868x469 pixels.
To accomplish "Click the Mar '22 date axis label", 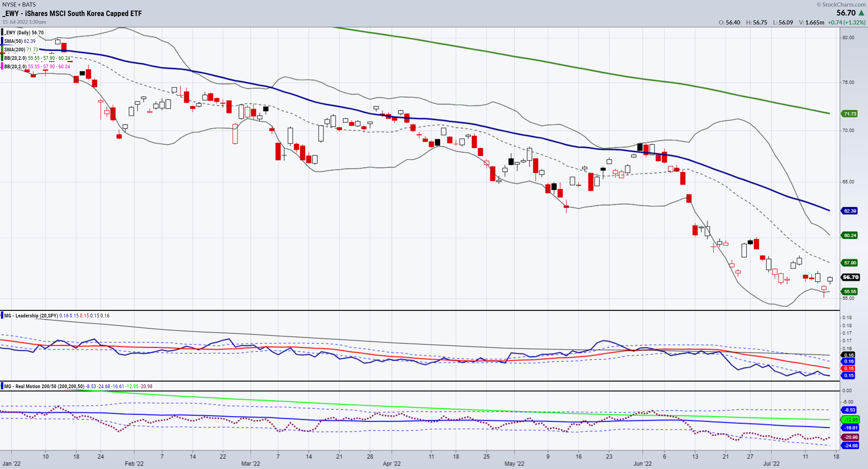I will (251, 463).
